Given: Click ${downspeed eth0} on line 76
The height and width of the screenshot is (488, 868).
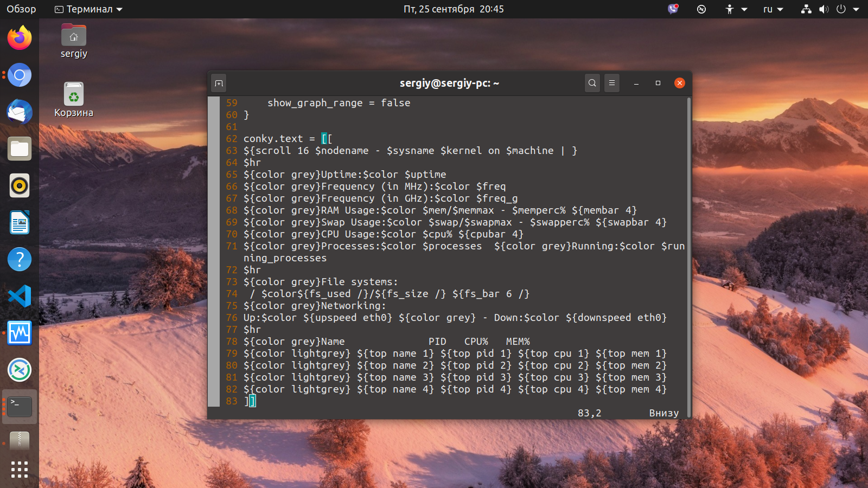Looking at the screenshot, I should coord(616,318).
